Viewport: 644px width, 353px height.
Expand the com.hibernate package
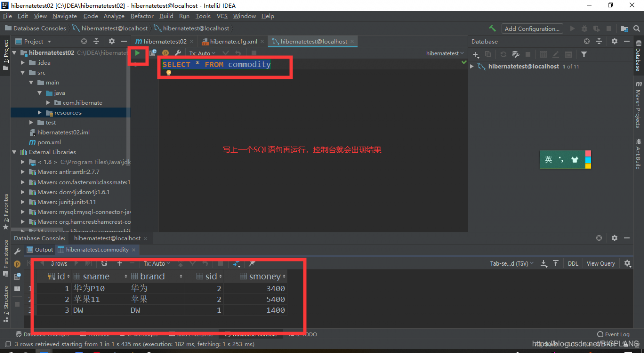[x=48, y=103]
